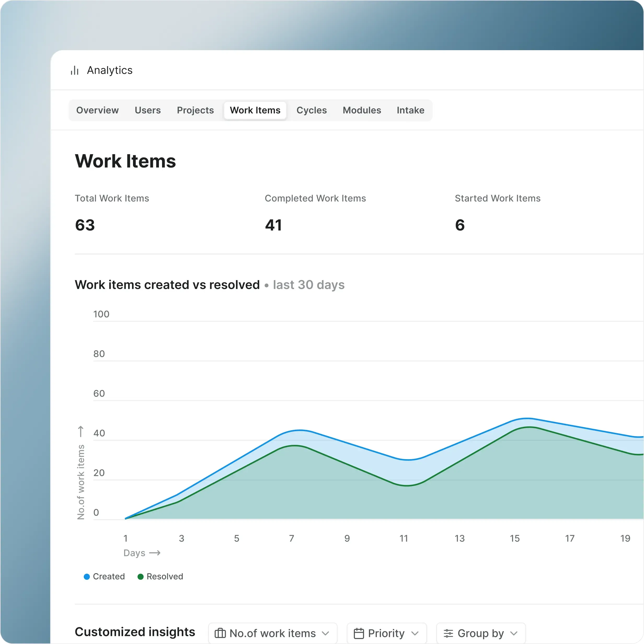Click the day 11 x-axis label

point(404,538)
